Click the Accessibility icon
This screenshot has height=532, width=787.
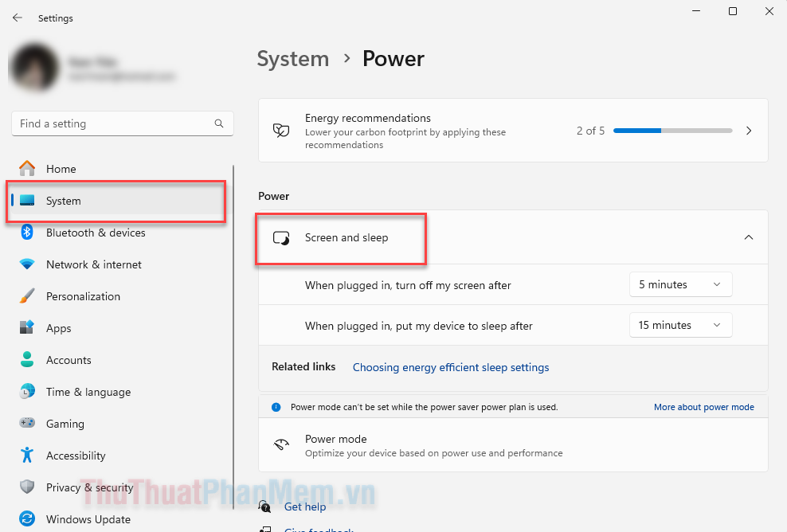pos(27,456)
